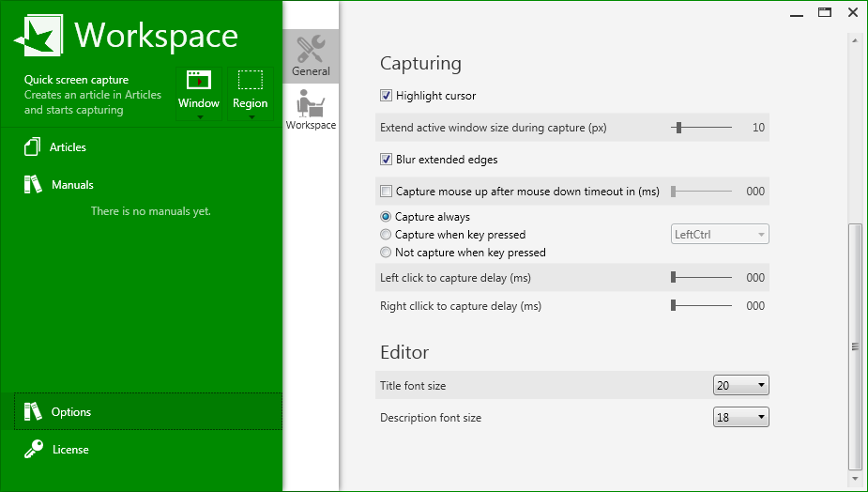Image resolution: width=868 pixels, height=492 pixels.
Task: Uncheck Blur extended edges
Action: pos(386,160)
